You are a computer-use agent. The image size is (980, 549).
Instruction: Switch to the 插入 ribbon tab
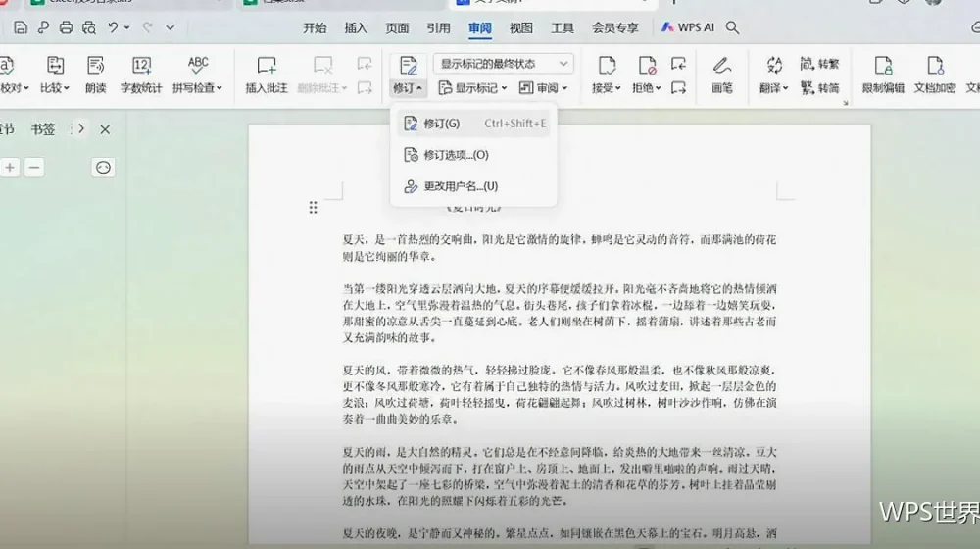coord(356,28)
